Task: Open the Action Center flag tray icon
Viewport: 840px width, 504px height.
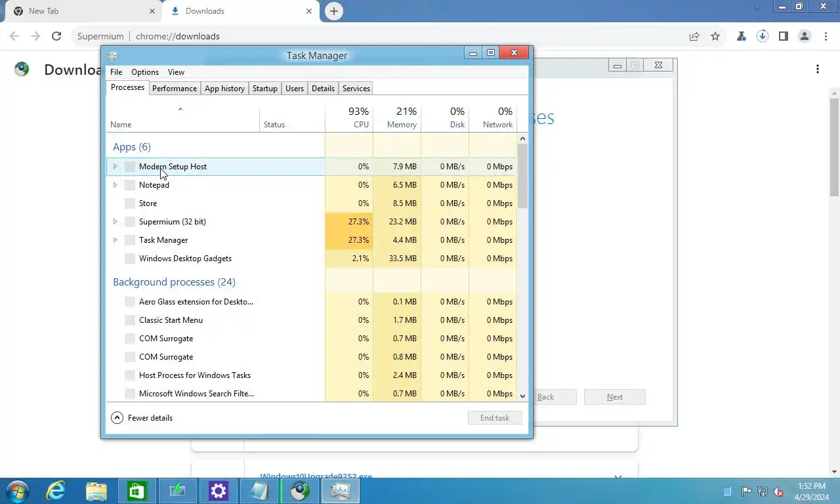Action: pos(746,491)
